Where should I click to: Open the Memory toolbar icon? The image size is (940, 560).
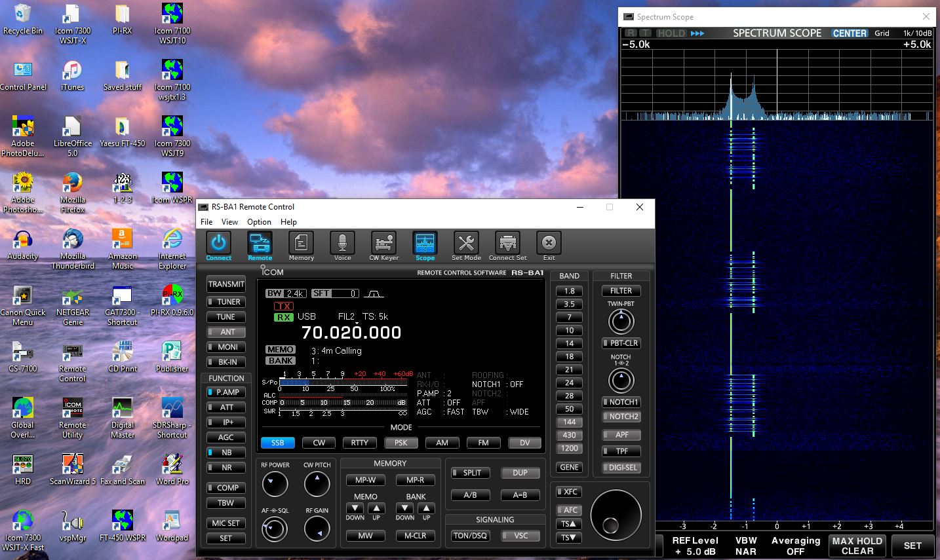coord(301,243)
